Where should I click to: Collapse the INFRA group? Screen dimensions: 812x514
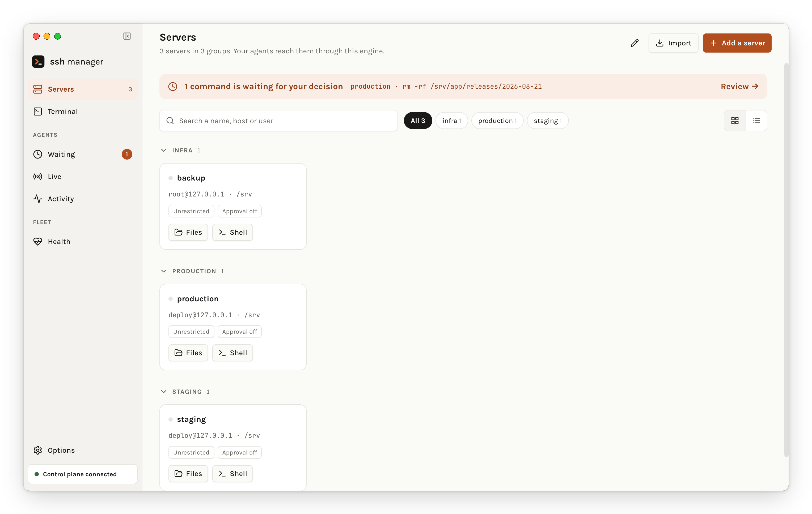coord(164,150)
